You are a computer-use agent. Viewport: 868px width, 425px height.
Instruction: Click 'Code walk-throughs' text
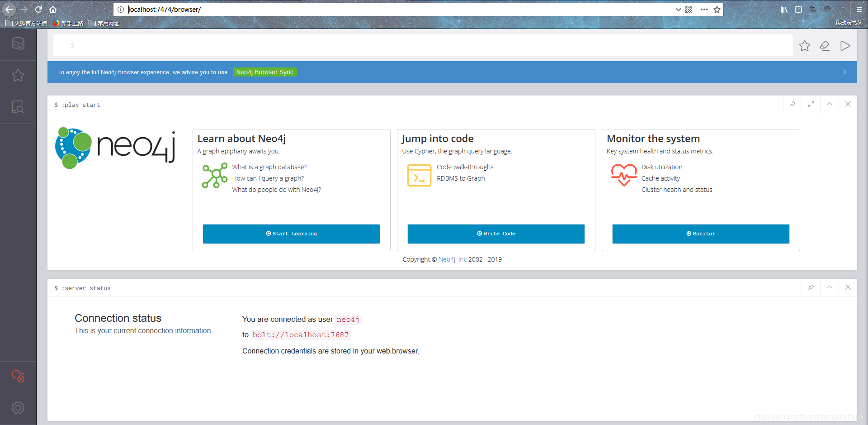tap(465, 167)
